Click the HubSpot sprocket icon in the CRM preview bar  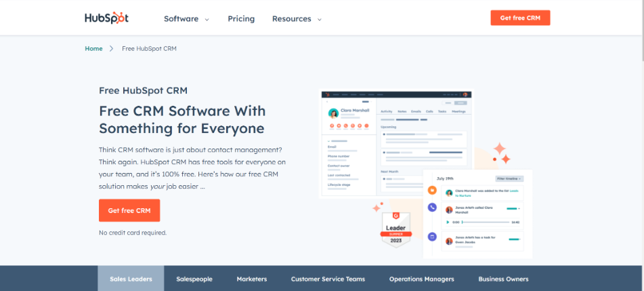[327, 94]
